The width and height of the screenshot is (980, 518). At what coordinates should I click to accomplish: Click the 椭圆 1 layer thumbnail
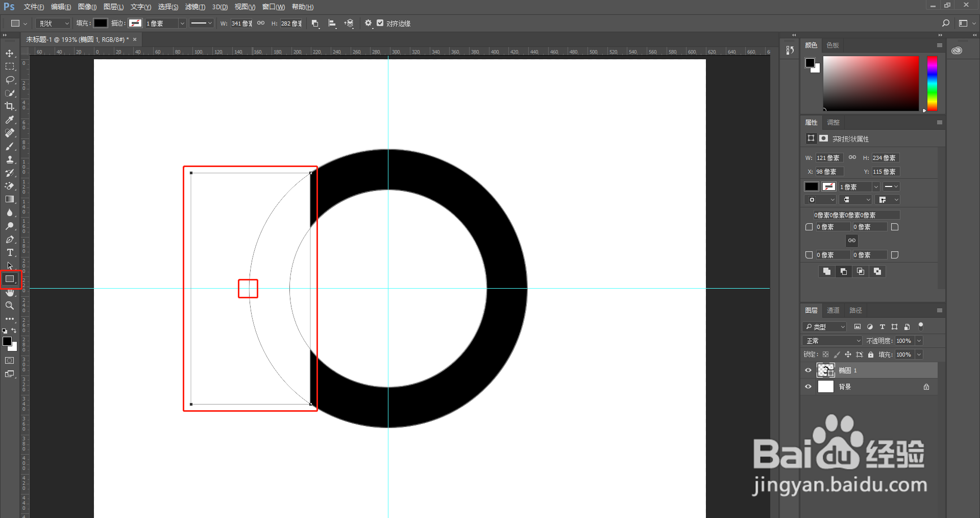click(825, 370)
